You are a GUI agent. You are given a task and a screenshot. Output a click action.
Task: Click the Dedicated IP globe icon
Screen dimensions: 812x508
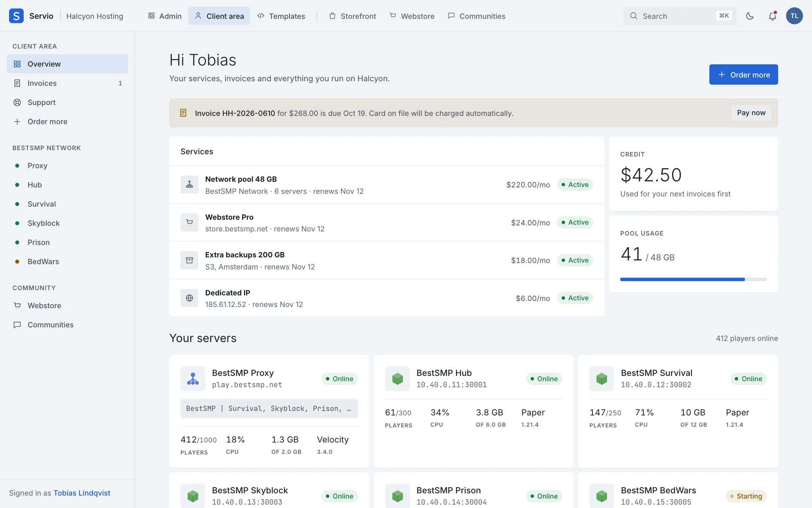(x=189, y=298)
